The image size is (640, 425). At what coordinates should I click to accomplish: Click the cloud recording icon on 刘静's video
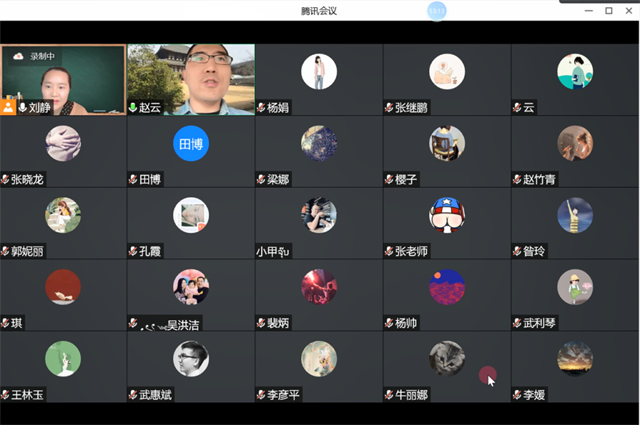pyautogui.click(x=18, y=57)
